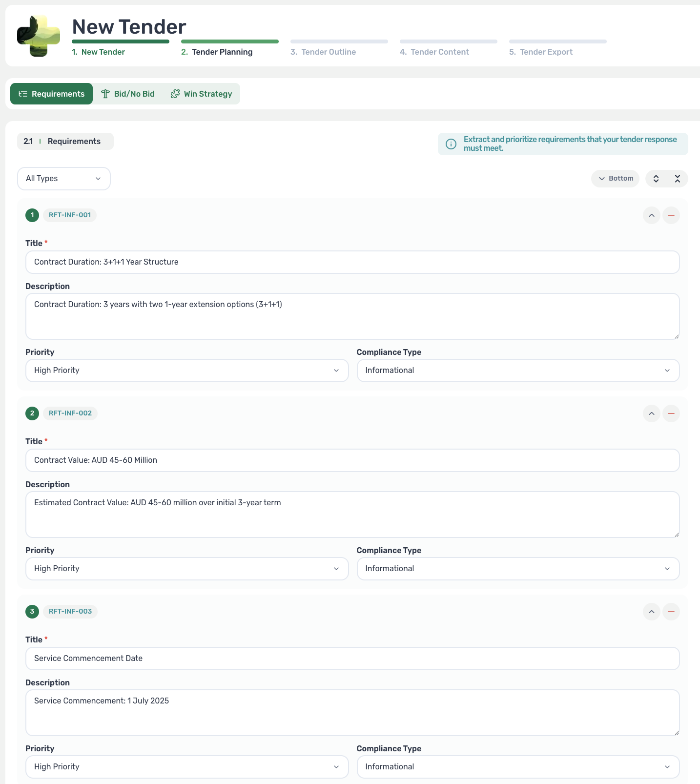Image resolution: width=700 pixels, height=784 pixels.
Task: Click the collapse all requirements icon
Action: tap(678, 179)
